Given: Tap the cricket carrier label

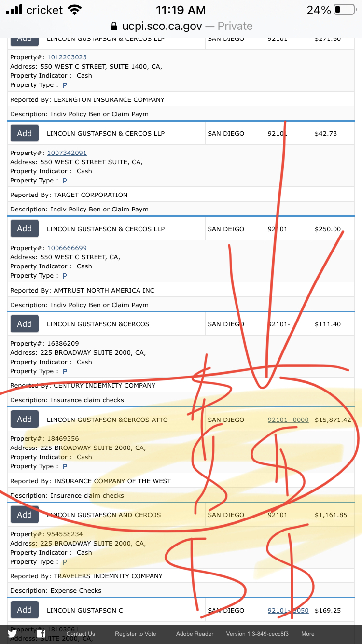Looking at the screenshot, I should tap(44, 10).
